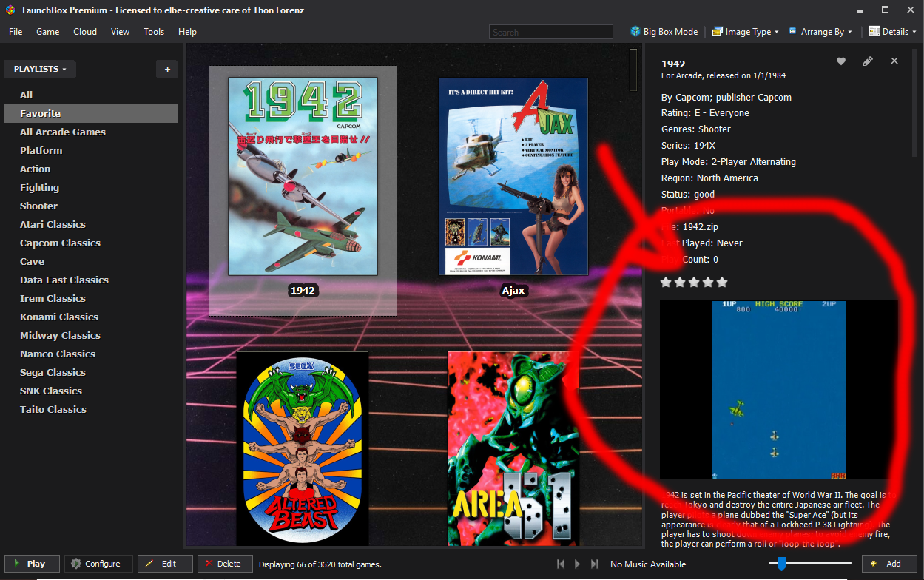Open the Game menu
Screen dimensions: 924x580
coord(48,32)
